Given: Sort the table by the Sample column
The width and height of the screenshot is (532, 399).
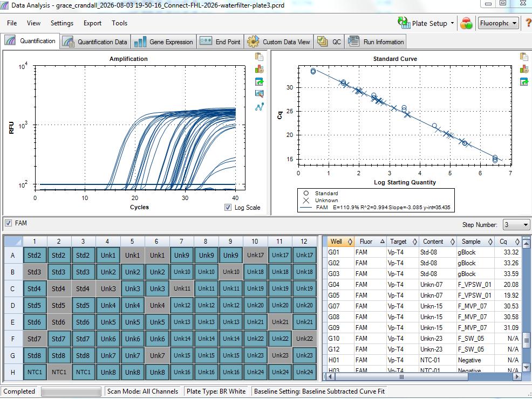Looking at the screenshot, I should pyautogui.click(x=475, y=242).
